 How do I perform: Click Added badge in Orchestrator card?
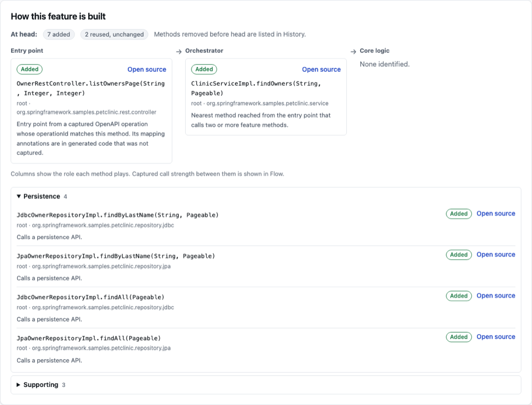point(204,69)
